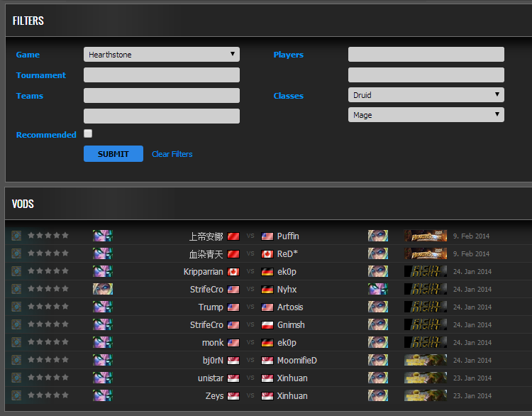The width and height of the screenshot is (532, 416).
Task: Click the tournament logo in the ReD* row
Action: 425,253
